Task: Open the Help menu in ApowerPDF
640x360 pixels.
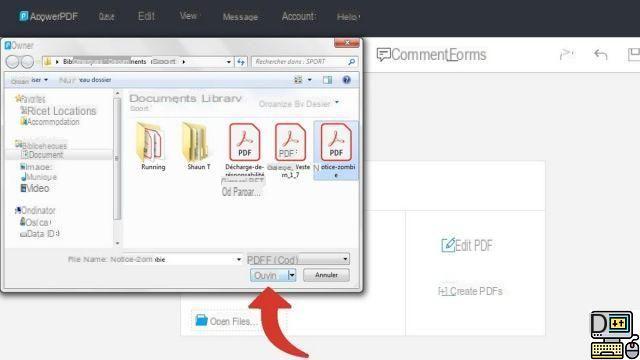Action: pyautogui.click(x=348, y=17)
